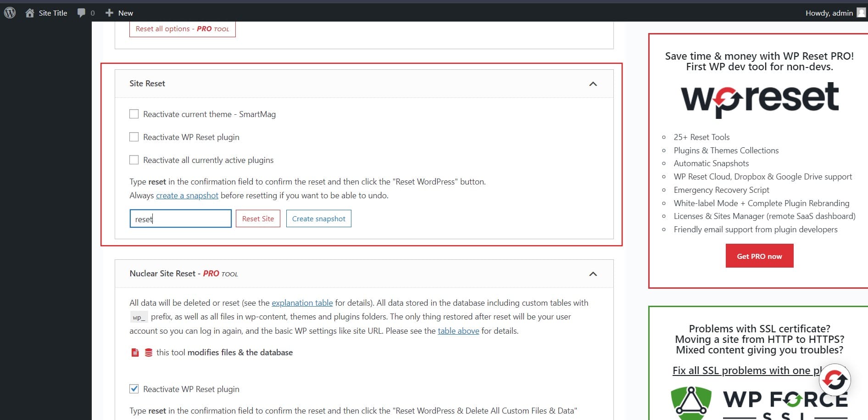868x420 pixels.
Task: Uncheck Reactivate WP Reset plugin under Nuclear Reset
Action: pyautogui.click(x=134, y=389)
